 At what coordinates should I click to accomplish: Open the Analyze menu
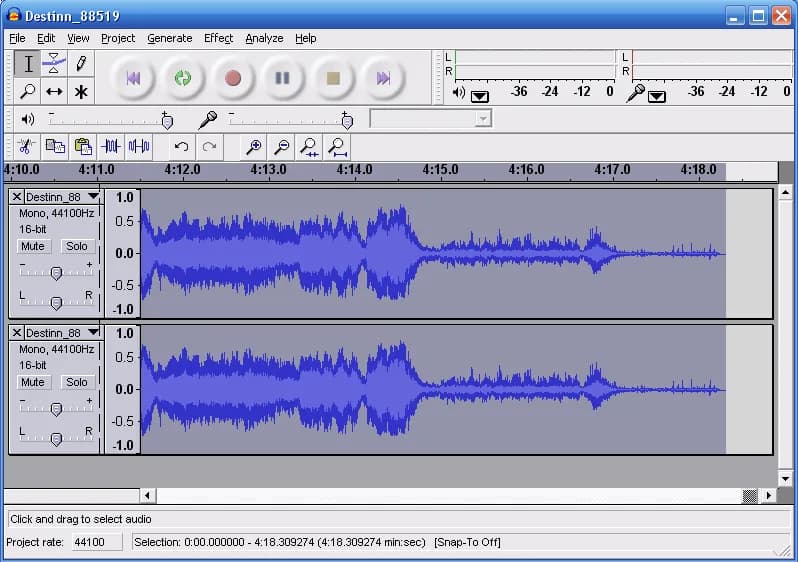pos(264,38)
